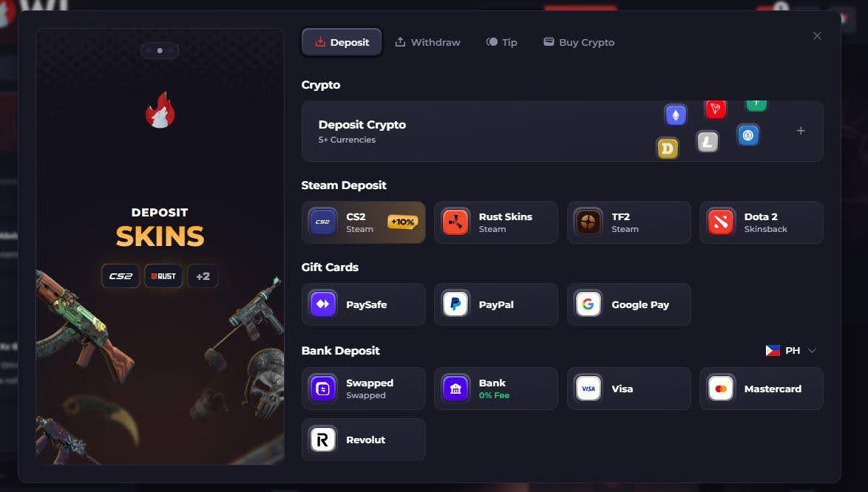Choose the Visa card deposit

pyautogui.click(x=629, y=389)
